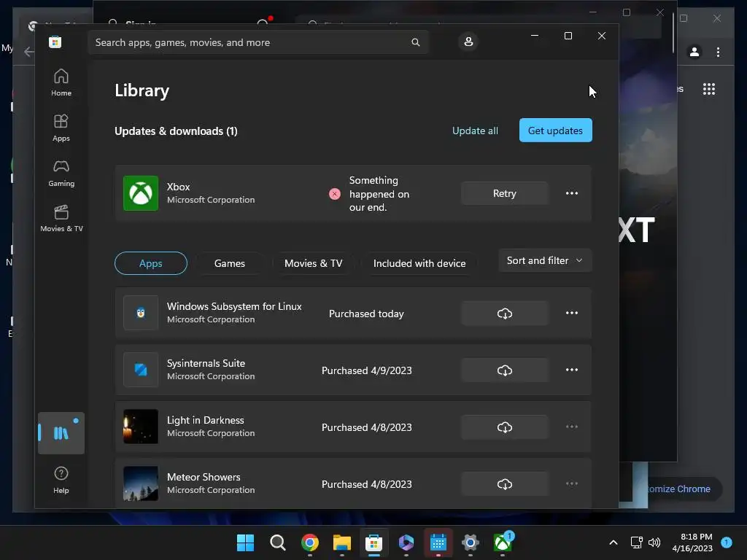This screenshot has height=560, width=747.
Task: Select the Apps filter tab
Action: pyautogui.click(x=150, y=263)
